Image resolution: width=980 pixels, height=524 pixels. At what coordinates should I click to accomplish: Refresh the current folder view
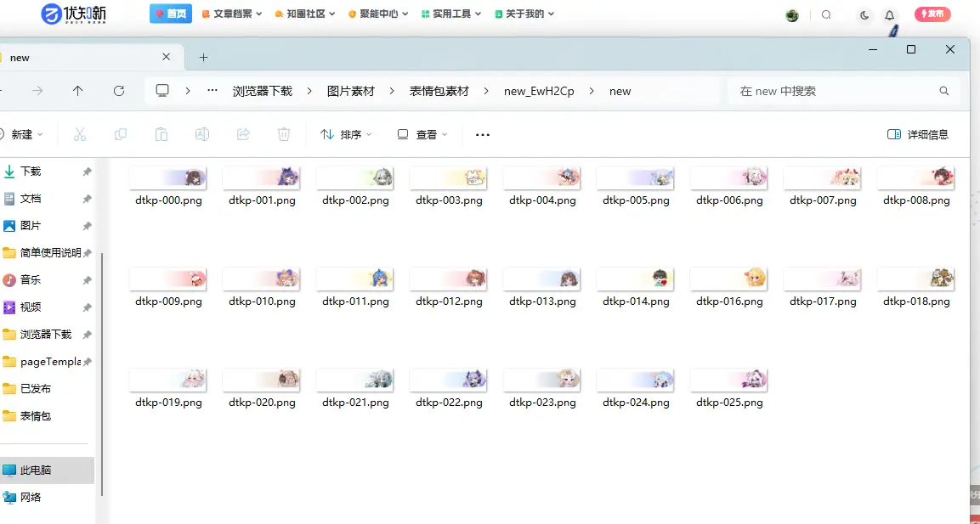tap(119, 91)
